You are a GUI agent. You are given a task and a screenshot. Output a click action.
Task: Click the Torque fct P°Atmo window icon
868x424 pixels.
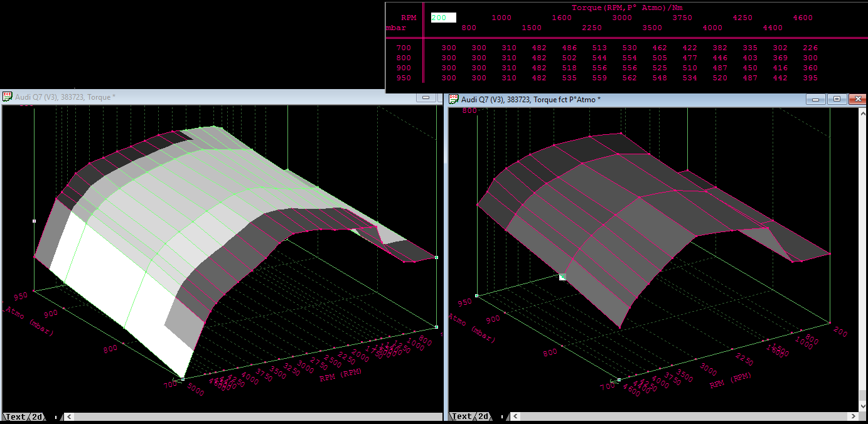click(x=454, y=99)
